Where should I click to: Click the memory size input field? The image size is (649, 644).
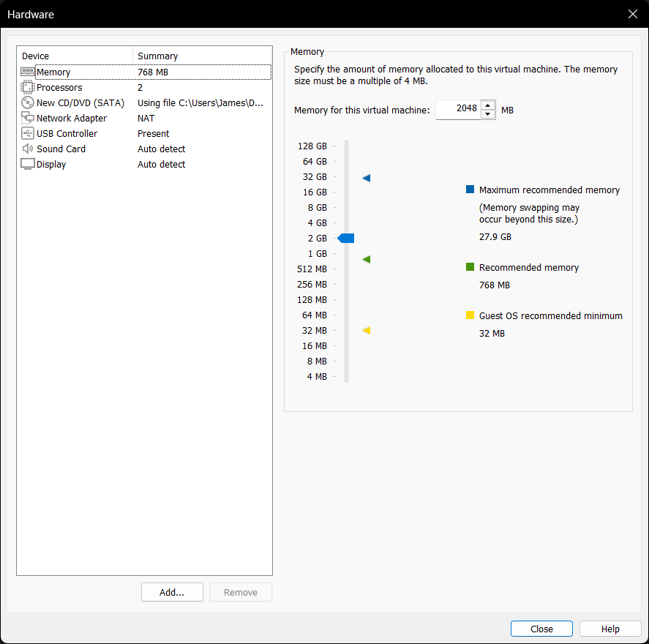click(x=458, y=110)
